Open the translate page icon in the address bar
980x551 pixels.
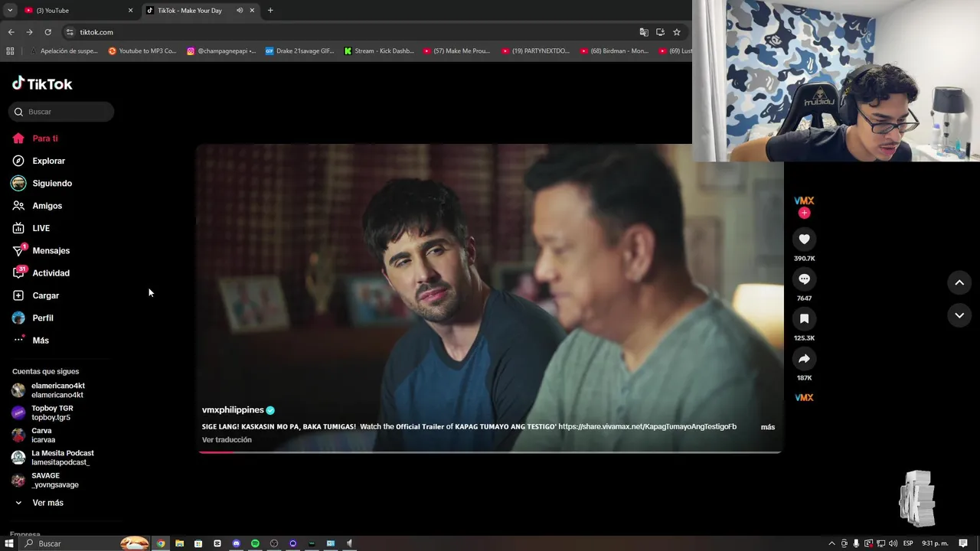coord(644,32)
